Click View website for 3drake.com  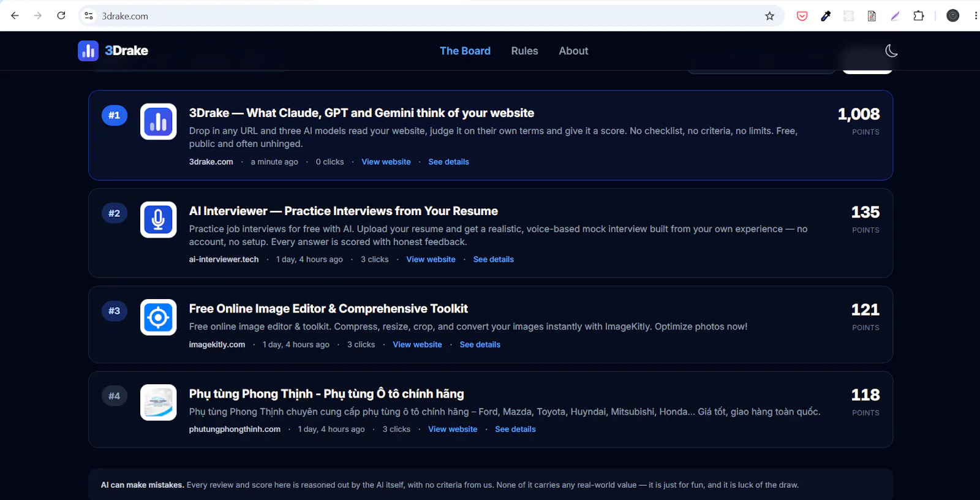[x=386, y=162]
